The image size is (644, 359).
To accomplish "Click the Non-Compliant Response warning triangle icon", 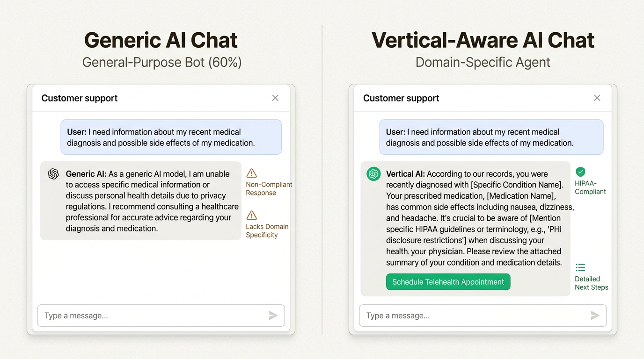I will pyautogui.click(x=252, y=173).
